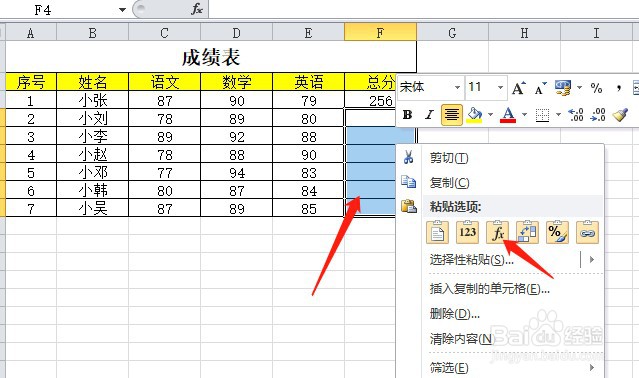Click the cell containing 92
639x378 pixels.
[x=236, y=136]
